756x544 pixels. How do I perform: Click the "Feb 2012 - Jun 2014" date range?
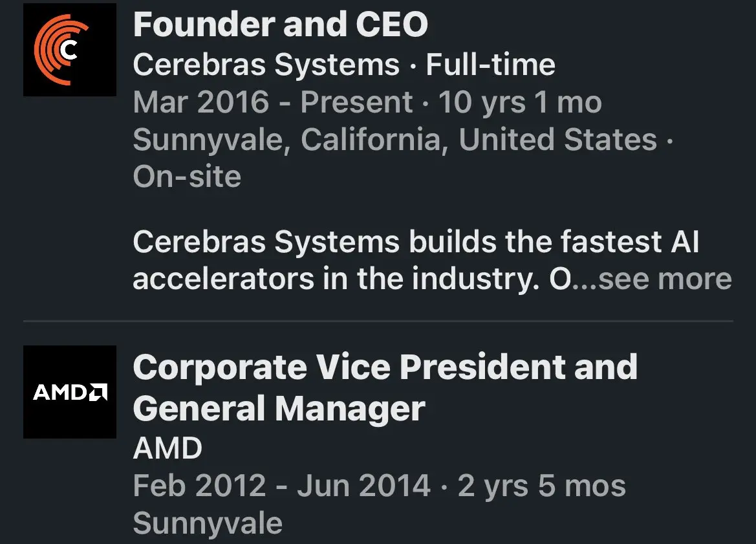281,486
